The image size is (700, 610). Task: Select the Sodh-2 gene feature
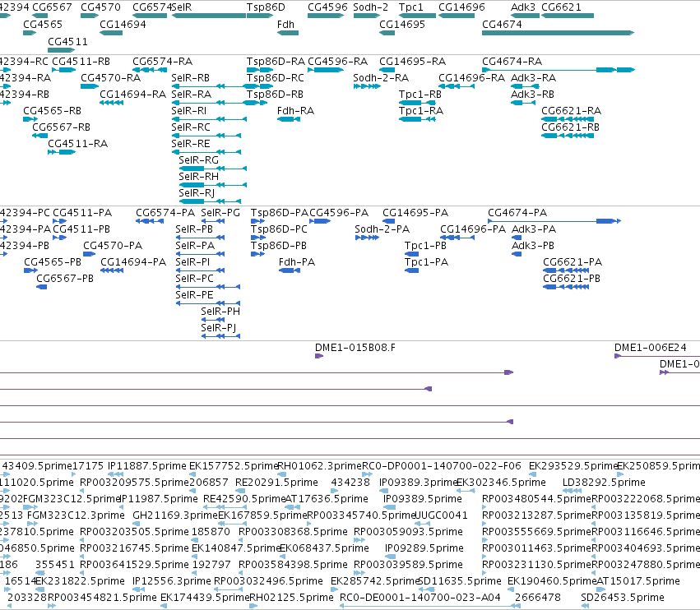point(367,16)
